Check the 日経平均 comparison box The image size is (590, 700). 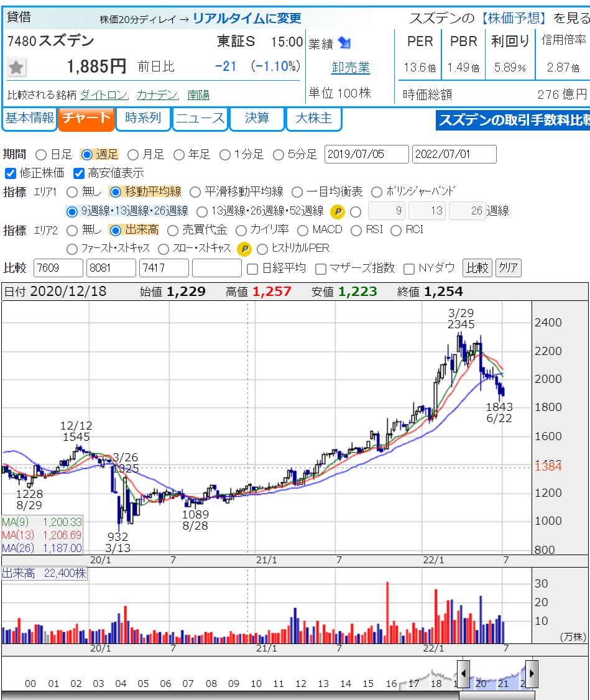(252, 269)
